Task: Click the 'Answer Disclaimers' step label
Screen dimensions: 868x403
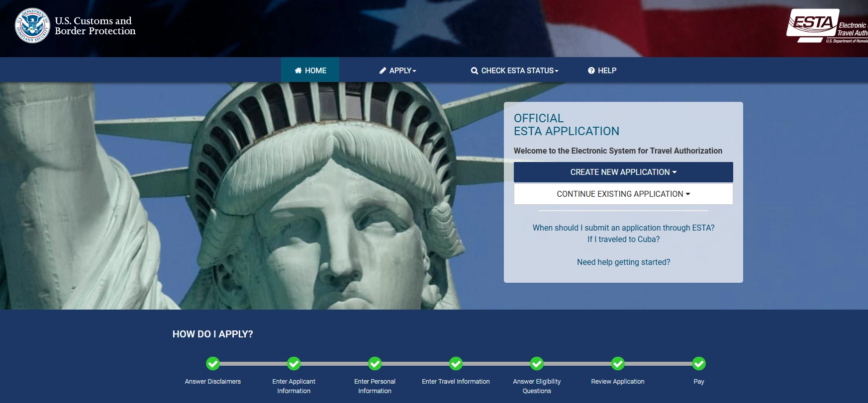Action: click(x=213, y=381)
